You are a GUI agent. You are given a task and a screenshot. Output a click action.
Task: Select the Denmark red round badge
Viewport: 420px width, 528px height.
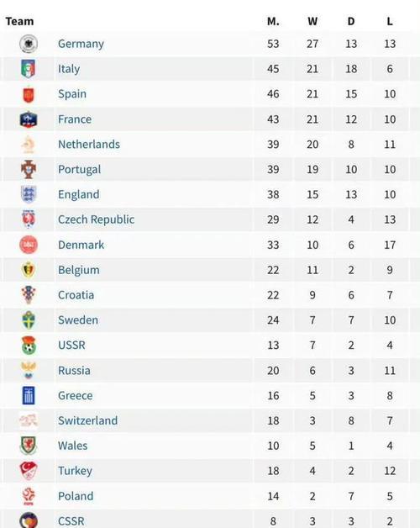(x=29, y=245)
